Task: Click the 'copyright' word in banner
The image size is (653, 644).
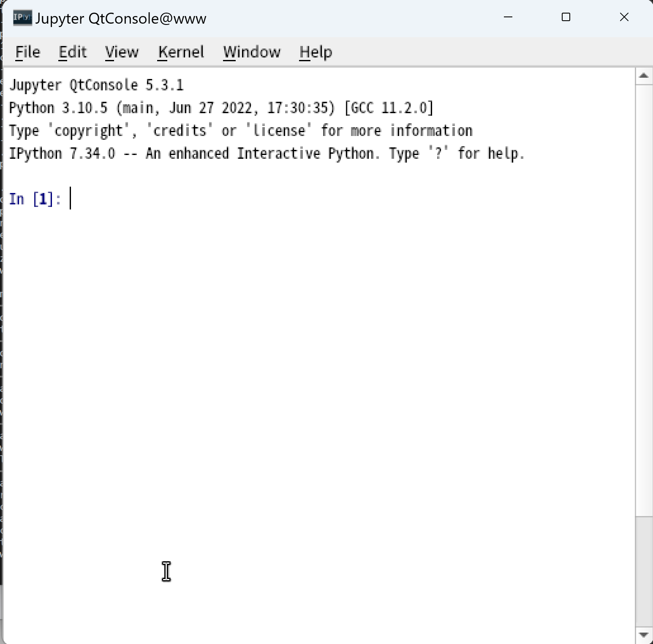Action: point(89,130)
